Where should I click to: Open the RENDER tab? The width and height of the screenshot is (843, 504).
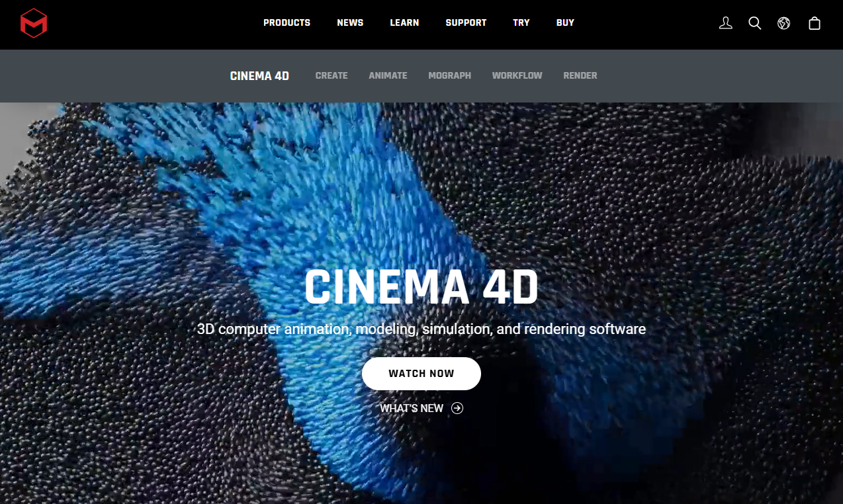coord(580,75)
